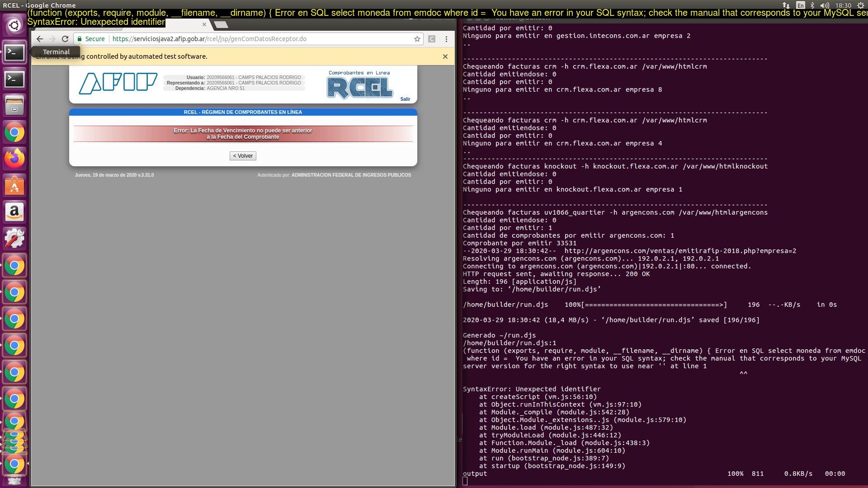The image size is (868, 488).
Task: Click ADMINISTRACION FEDERAL DE INGRESOS PUBLICOS footer text
Action: tap(351, 175)
